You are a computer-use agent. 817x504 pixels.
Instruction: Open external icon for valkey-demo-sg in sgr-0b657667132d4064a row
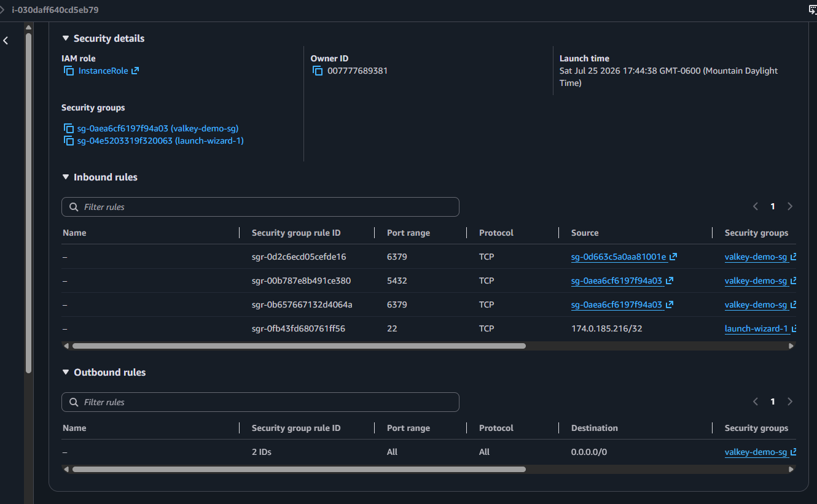[x=793, y=304]
